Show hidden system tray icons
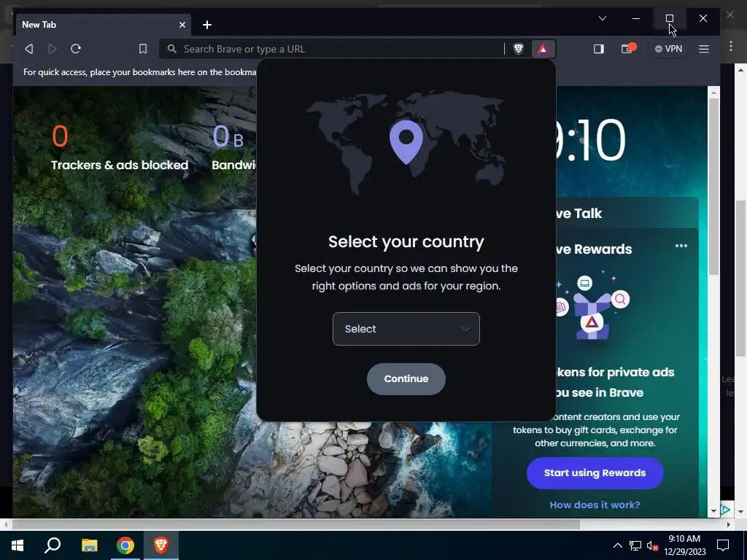This screenshot has width=747, height=560. [617, 545]
